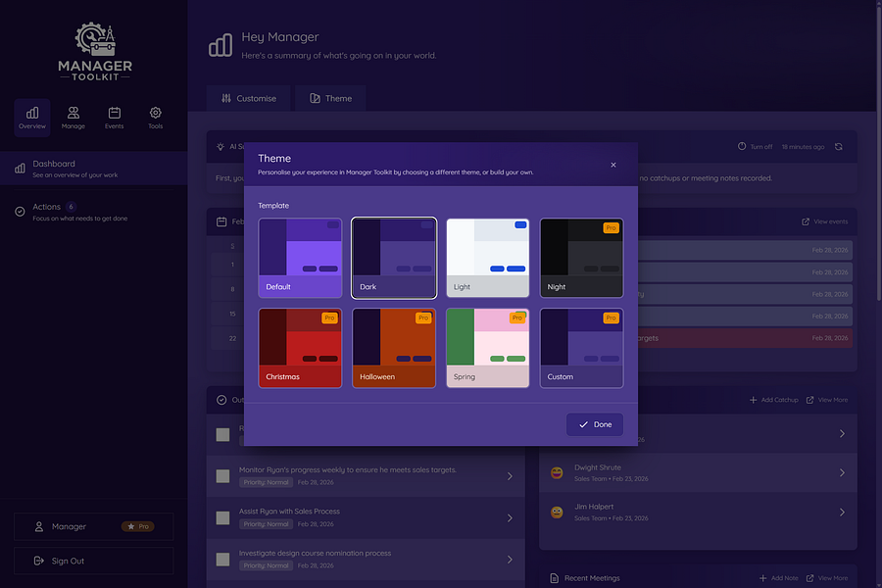
Task: Select the Light theme template
Action: click(x=487, y=257)
